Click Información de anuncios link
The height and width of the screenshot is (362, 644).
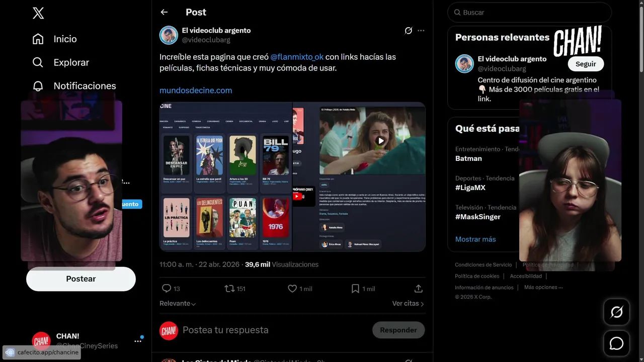[484, 288]
